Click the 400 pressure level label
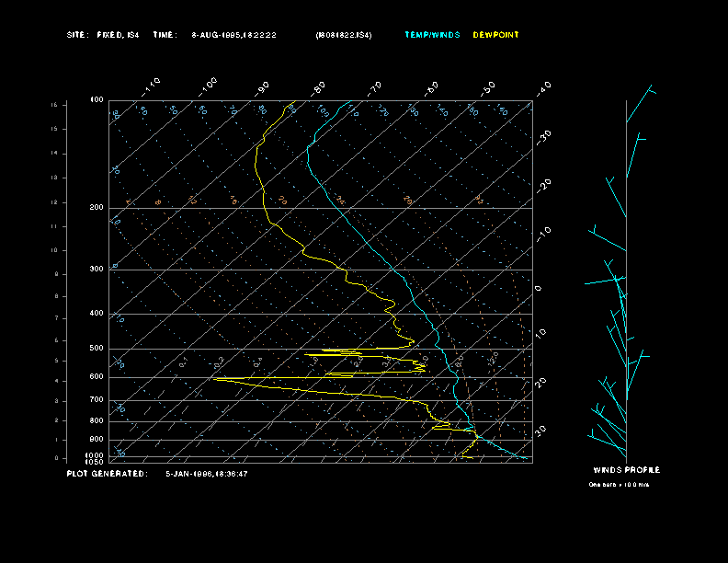The height and width of the screenshot is (563, 728). click(97, 313)
